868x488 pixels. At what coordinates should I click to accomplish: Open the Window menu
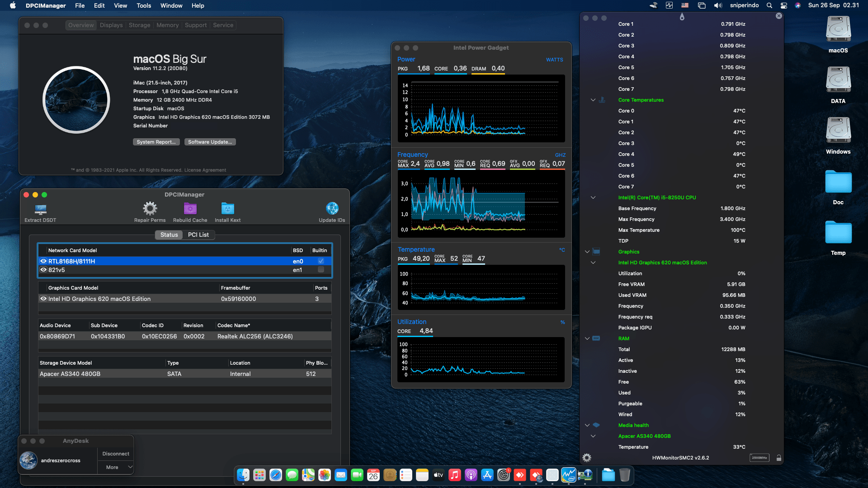coord(171,5)
